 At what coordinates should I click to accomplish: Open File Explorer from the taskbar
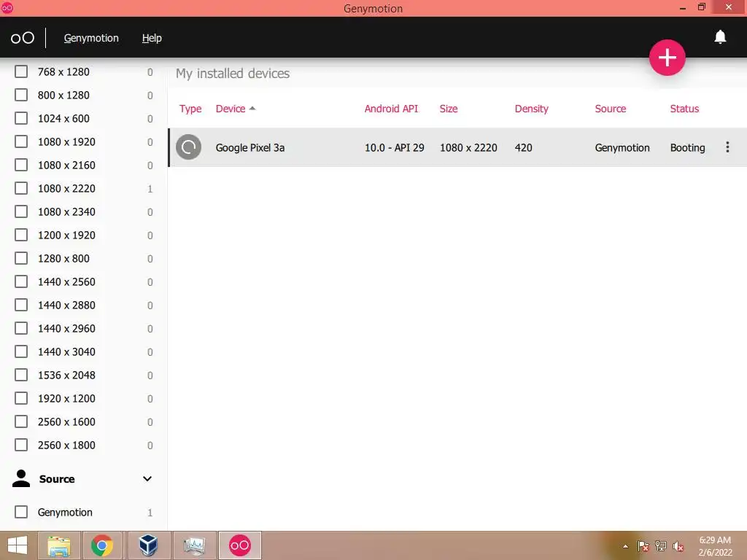pyautogui.click(x=59, y=545)
